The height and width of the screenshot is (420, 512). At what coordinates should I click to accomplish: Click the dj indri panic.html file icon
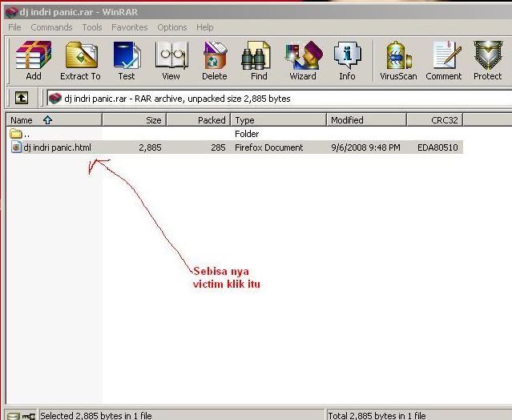(16, 147)
